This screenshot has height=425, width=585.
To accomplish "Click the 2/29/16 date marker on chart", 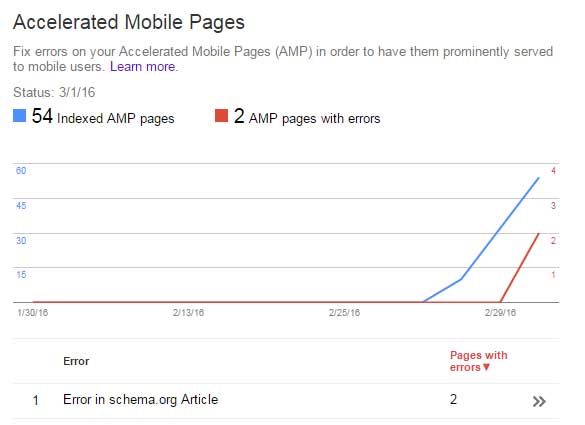I will coord(500,312).
